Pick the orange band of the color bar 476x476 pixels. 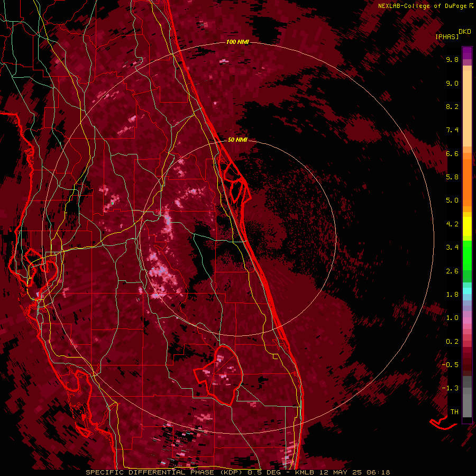[467, 183]
